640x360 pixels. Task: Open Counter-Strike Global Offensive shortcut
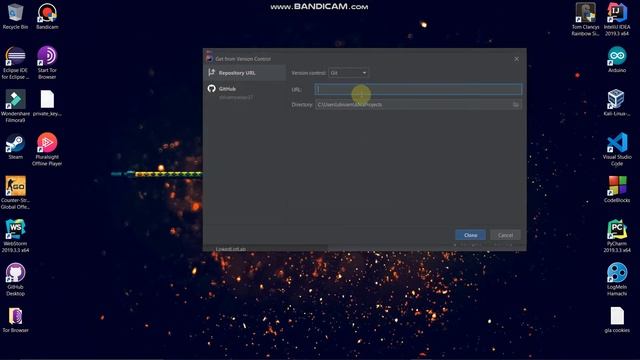point(16,193)
